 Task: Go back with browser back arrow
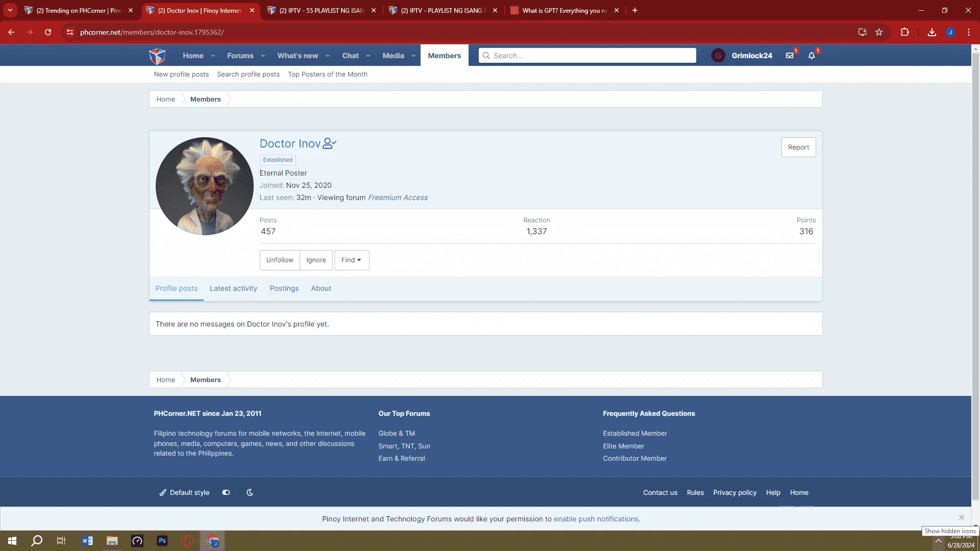(11, 32)
